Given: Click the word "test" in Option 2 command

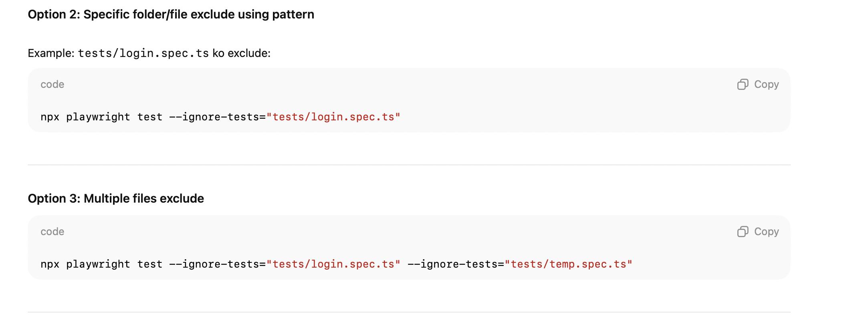Looking at the screenshot, I should pyautogui.click(x=150, y=117).
